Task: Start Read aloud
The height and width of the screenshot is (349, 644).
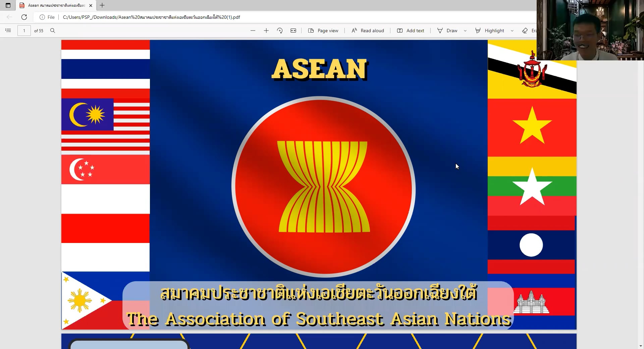Action: coord(368,31)
